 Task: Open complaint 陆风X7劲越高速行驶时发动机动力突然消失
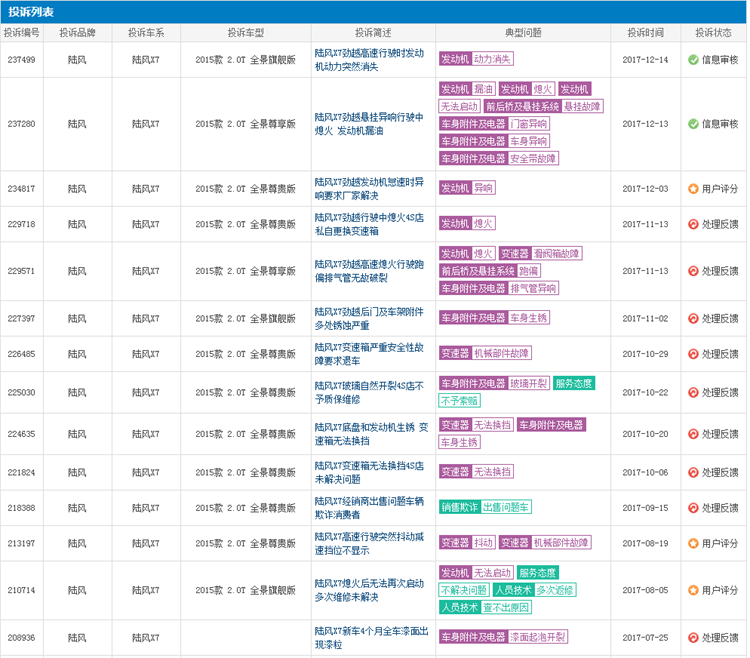(x=369, y=60)
